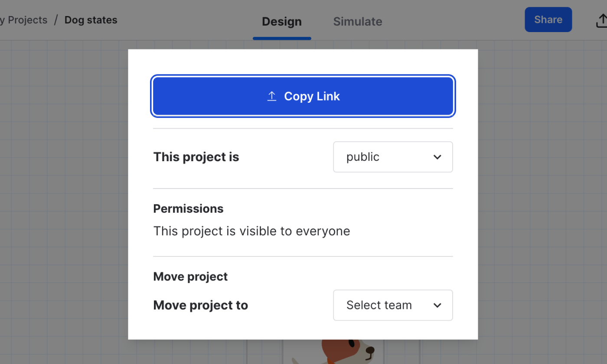
Task: Click the Move project heading
Action: pos(190,276)
